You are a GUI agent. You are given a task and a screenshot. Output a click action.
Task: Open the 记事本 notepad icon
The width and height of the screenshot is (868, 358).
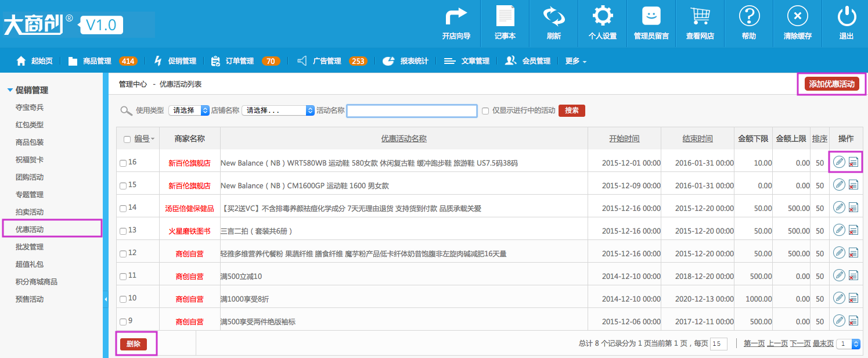(505, 16)
